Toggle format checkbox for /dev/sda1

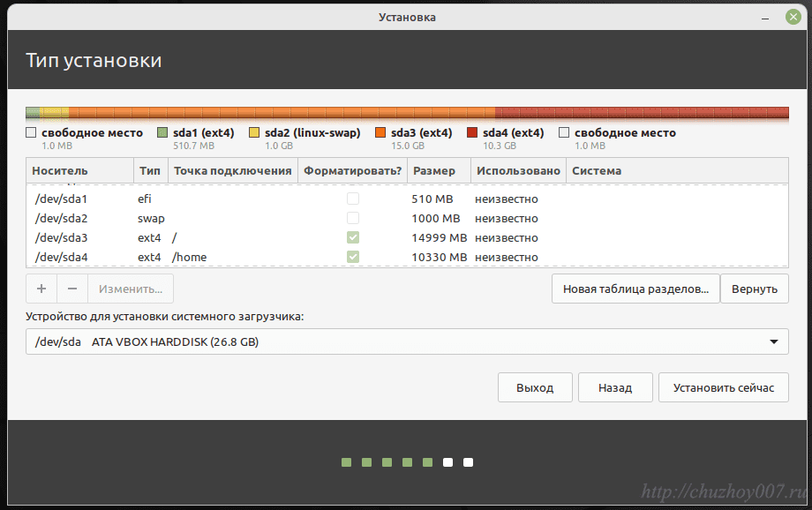tap(353, 199)
